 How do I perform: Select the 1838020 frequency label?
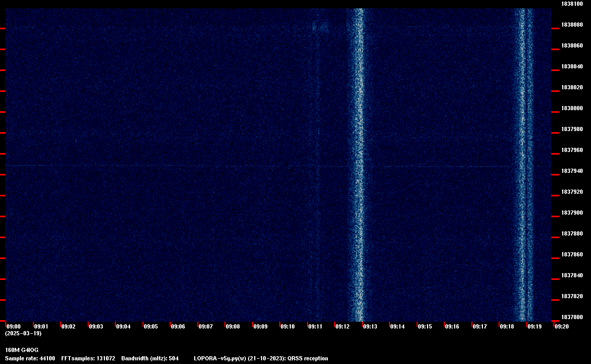572,88
